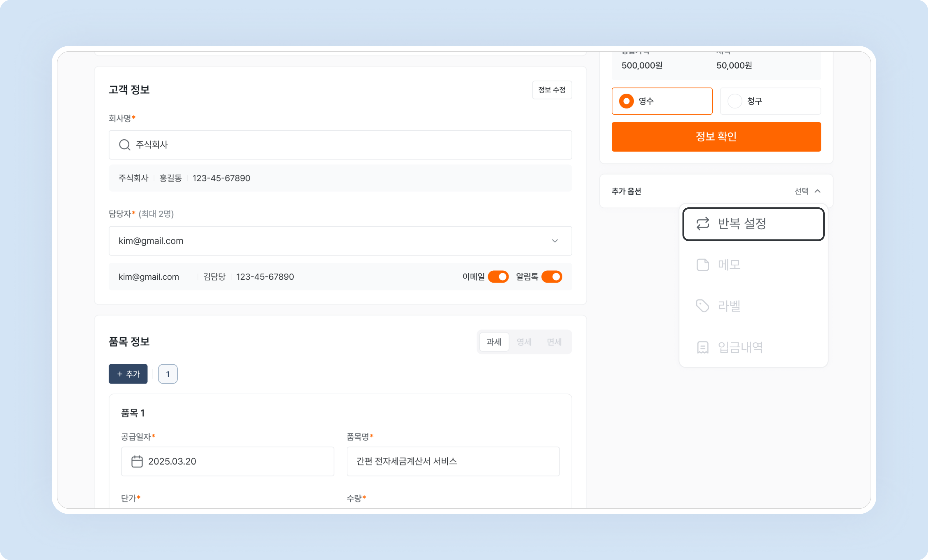Click the repeat arrows icon beside 반복 설정
This screenshot has height=560, width=928.
point(703,224)
